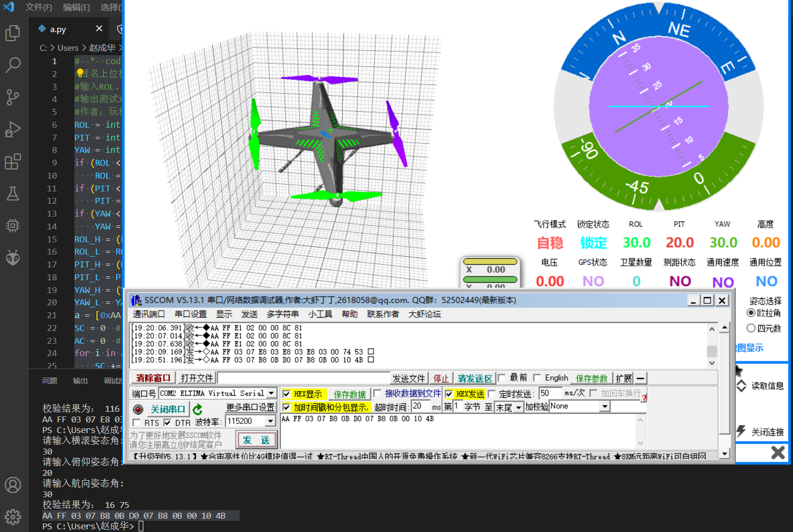793x532 pixels.
Task: Open the Extensions view
Action: click(x=13, y=161)
